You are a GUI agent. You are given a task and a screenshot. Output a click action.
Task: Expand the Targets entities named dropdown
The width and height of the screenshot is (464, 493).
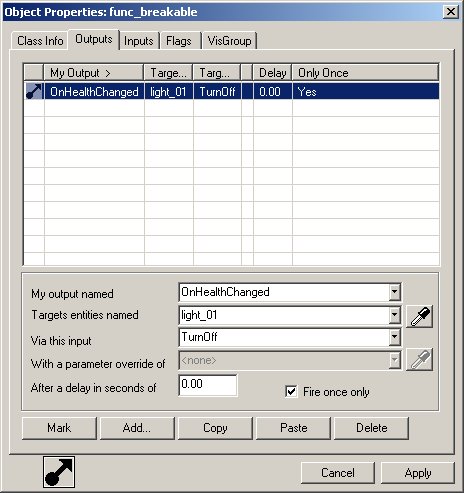[x=394, y=315]
